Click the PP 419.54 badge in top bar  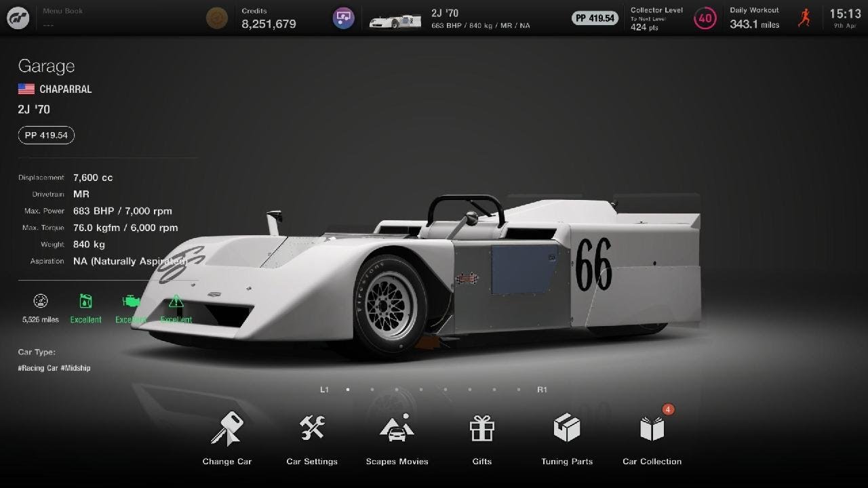(595, 18)
